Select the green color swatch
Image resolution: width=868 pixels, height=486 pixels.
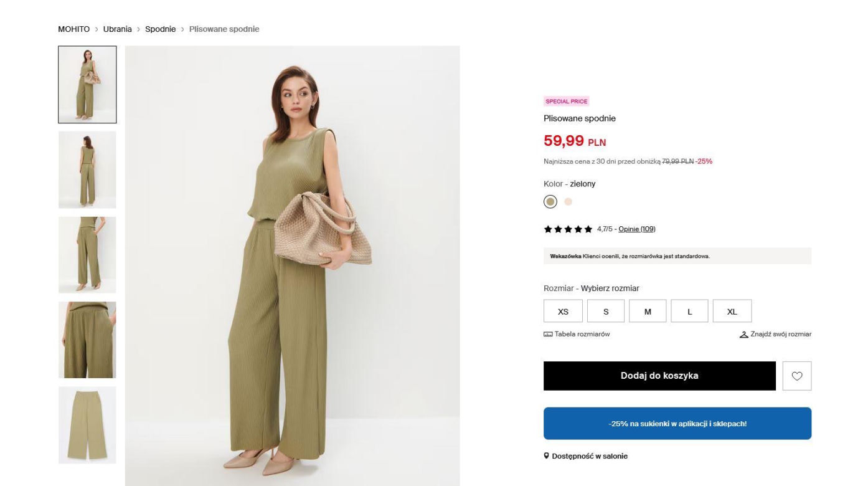[550, 202]
